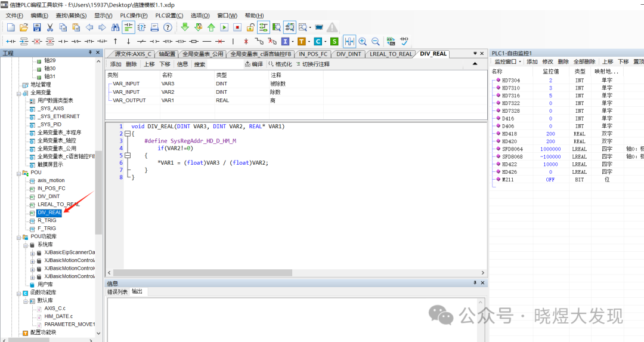
Task: Click 搜索 in the variable toolbar
Action: click(x=200, y=64)
